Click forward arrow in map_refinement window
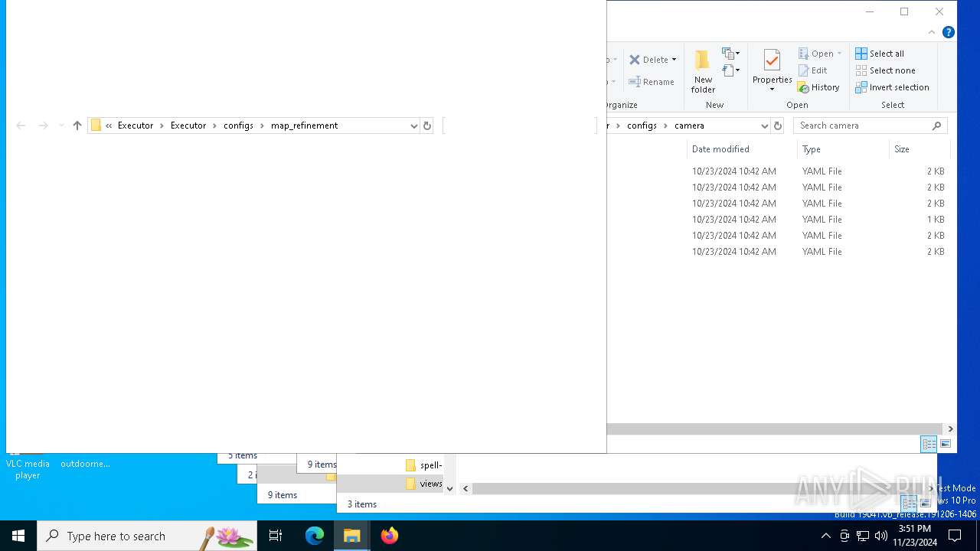 tap(43, 126)
